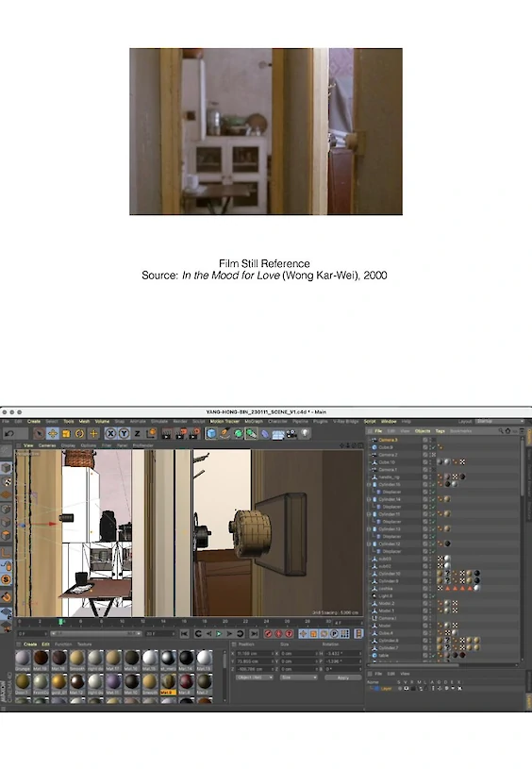Open Material Manager Texture menu

[84, 644]
